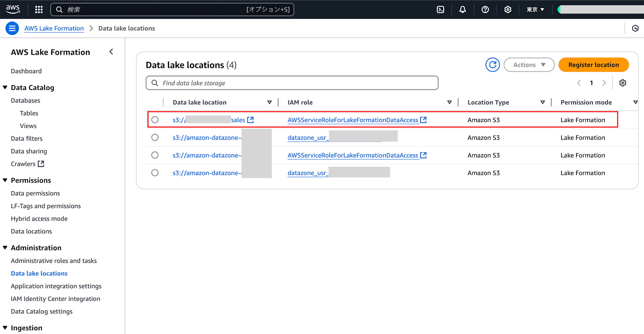Select amazon-datazone row with AWSServiceRole role
This screenshot has width=644, height=334.
pyautogui.click(x=155, y=155)
